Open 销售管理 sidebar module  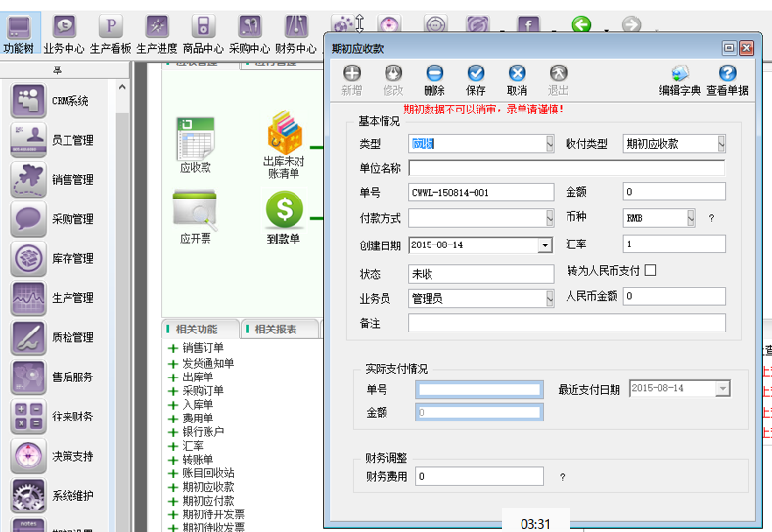(52, 179)
